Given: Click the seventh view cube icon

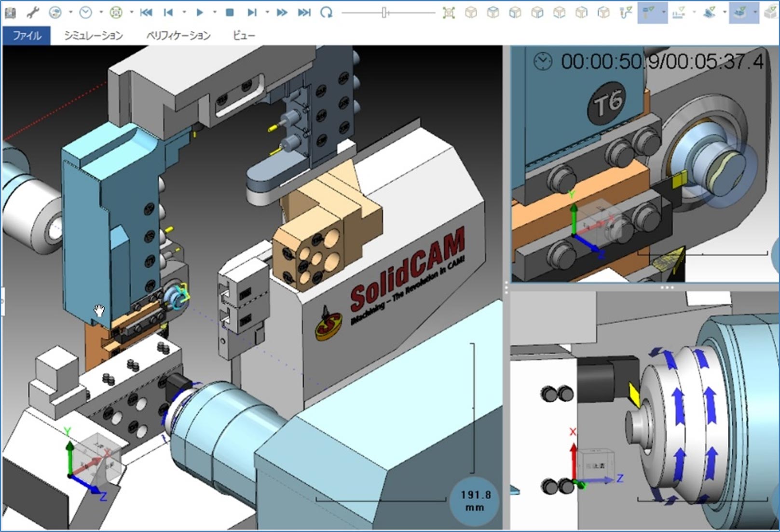Looking at the screenshot, I should tap(603, 13).
